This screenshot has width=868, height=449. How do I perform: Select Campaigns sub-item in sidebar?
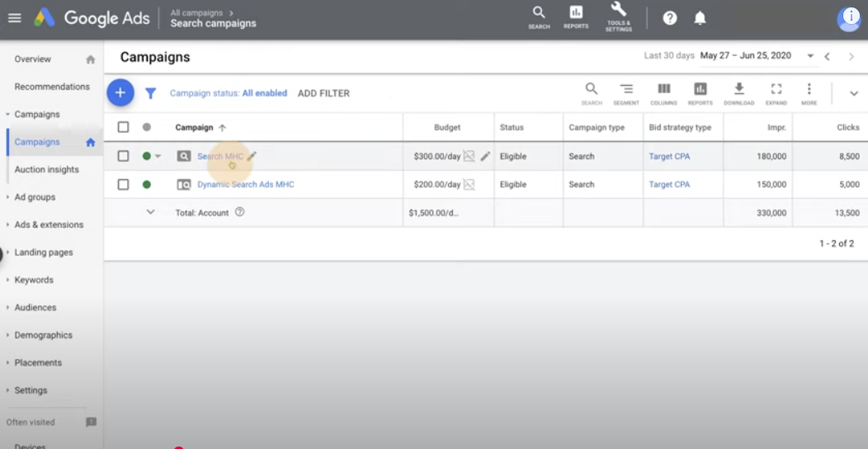(37, 142)
